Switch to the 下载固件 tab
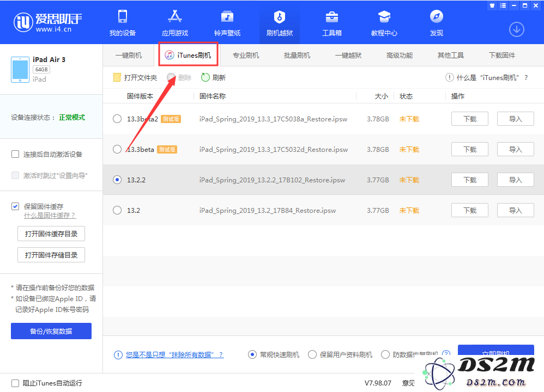 (502, 55)
